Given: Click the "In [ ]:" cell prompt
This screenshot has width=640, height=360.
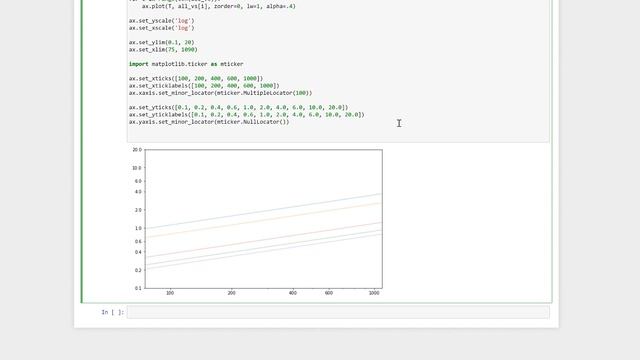Looking at the screenshot, I should [x=112, y=312].
